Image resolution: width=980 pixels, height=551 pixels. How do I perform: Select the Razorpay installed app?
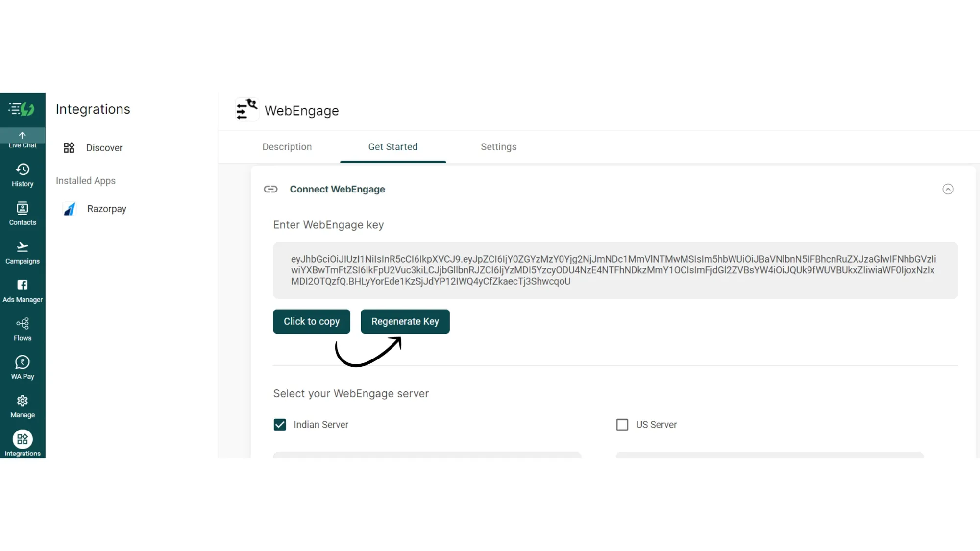pyautogui.click(x=106, y=209)
